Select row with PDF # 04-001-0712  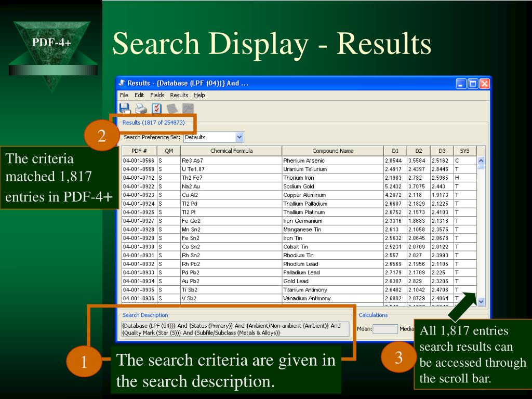coord(299,178)
